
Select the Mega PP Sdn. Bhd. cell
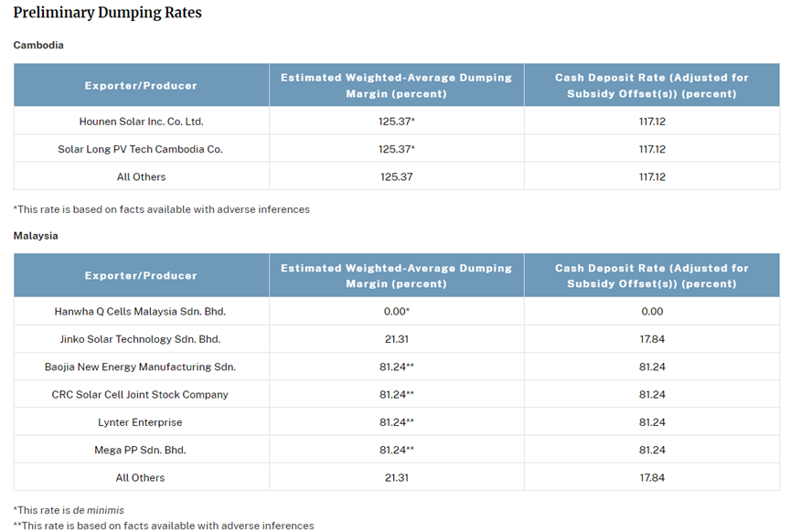[x=141, y=450]
